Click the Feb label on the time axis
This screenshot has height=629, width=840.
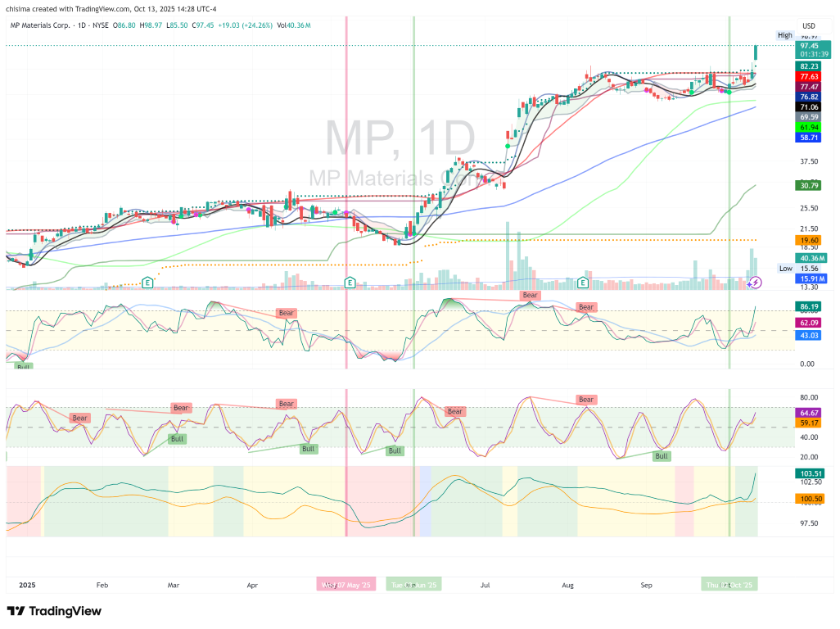click(x=102, y=585)
